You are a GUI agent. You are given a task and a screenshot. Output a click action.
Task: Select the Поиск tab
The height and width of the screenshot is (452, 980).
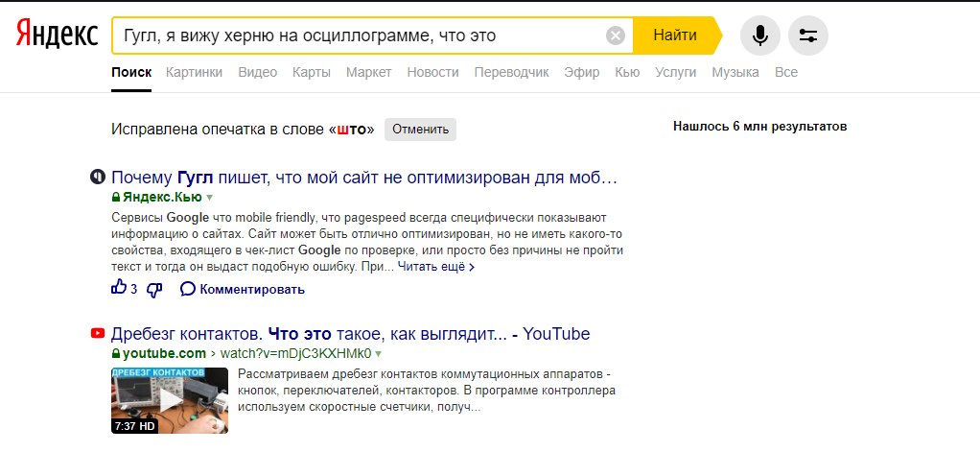(x=131, y=73)
